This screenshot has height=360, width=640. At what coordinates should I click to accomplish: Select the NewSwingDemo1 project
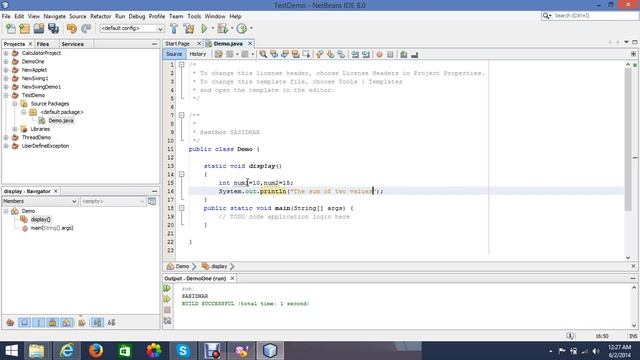click(41, 87)
